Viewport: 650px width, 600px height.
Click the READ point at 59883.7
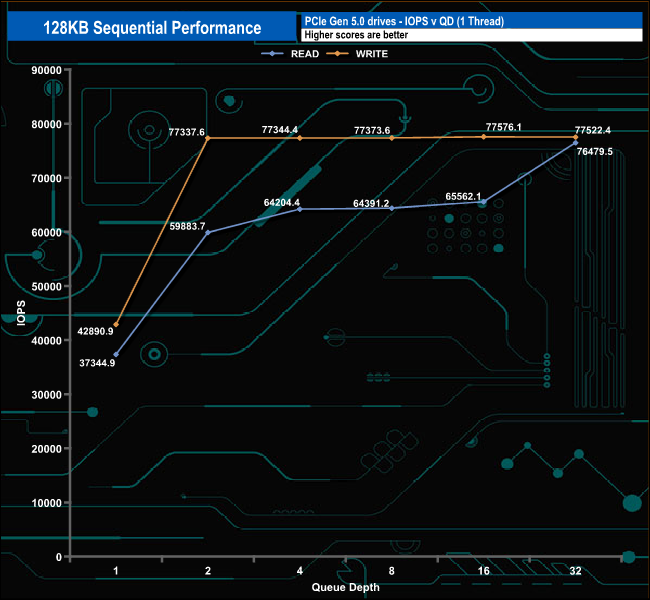(208, 233)
